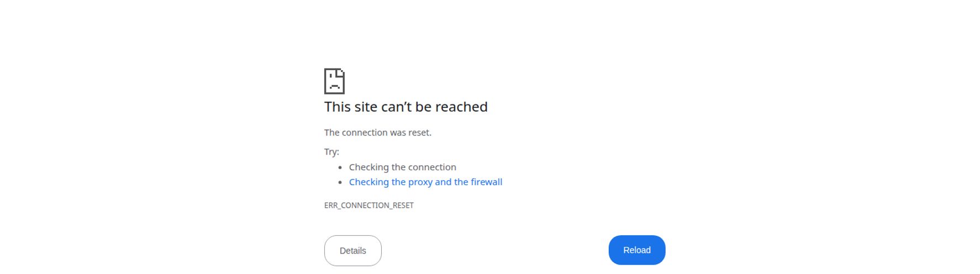Screen dimensions: 980x274
Task: Click the 'Reload' label text
Action: pyautogui.click(x=637, y=250)
